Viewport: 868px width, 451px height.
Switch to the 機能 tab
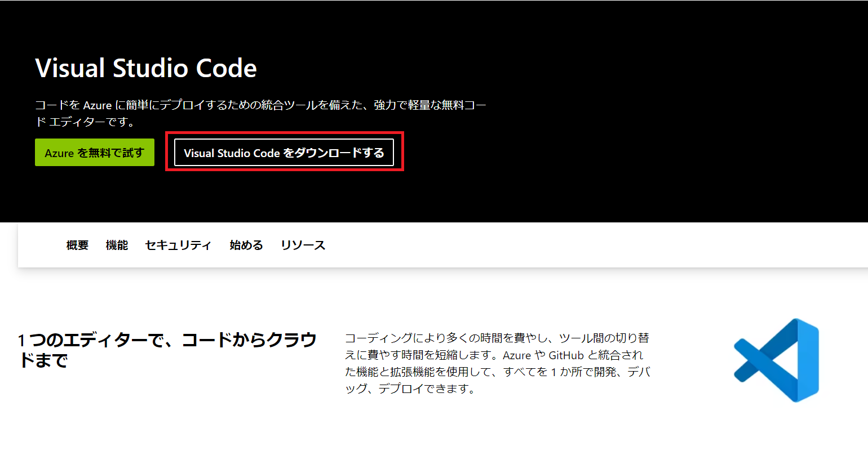117,245
